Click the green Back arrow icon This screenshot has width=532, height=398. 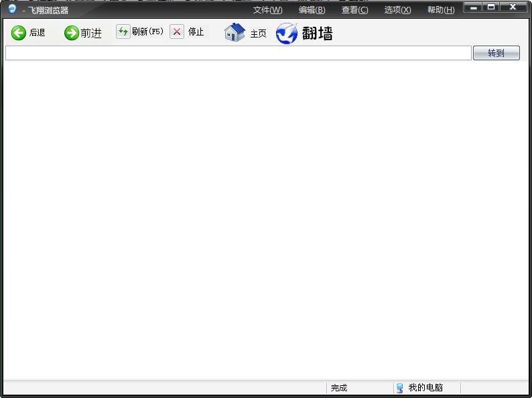[x=18, y=33]
